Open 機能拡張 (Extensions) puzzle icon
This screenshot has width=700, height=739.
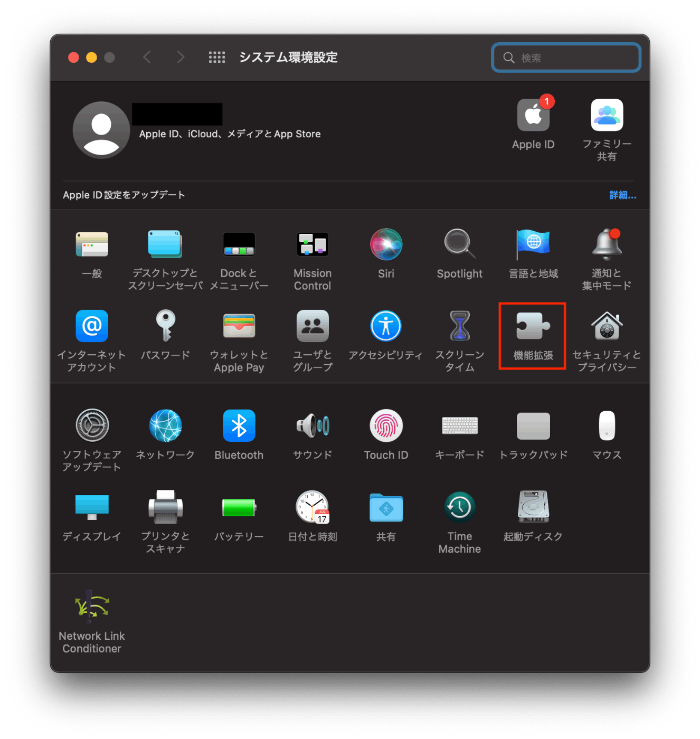tap(533, 326)
